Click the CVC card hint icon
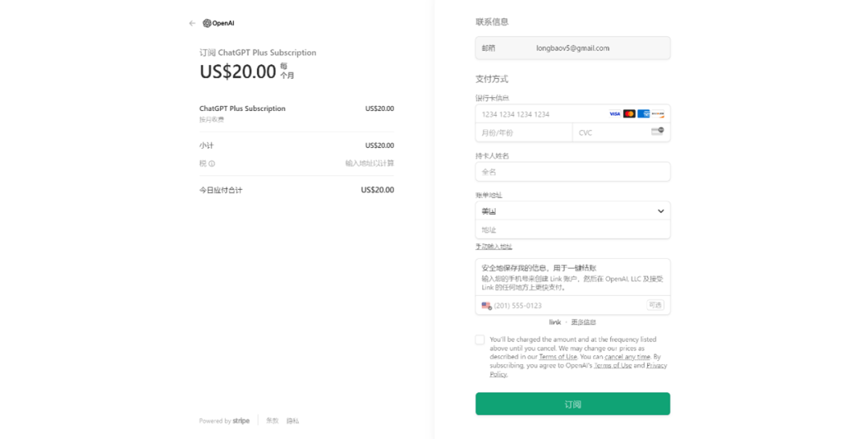Viewport: 868px width, 439px height. click(x=657, y=132)
